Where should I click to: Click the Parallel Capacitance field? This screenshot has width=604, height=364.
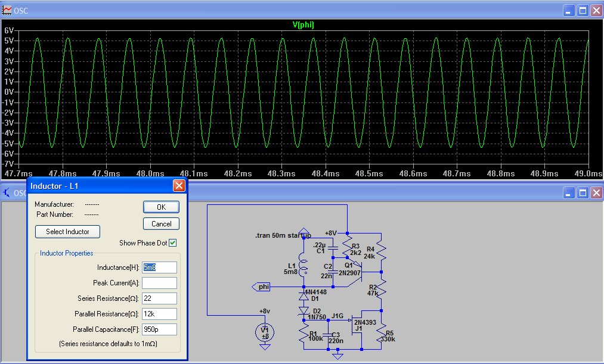[x=159, y=329]
